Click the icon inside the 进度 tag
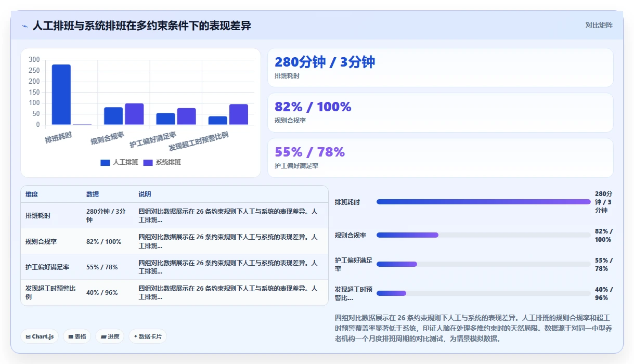This screenshot has height=364, width=634. point(103,337)
